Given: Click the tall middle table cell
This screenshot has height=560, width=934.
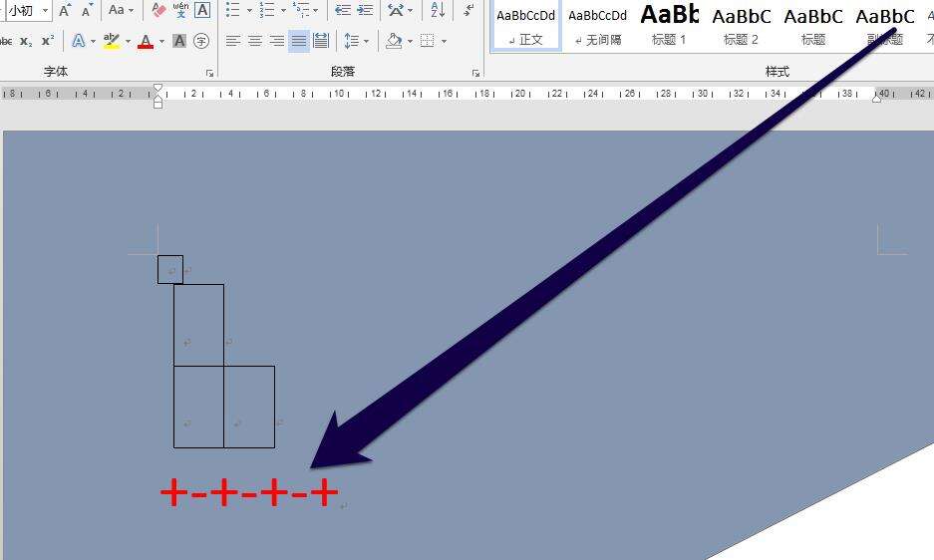Looking at the screenshot, I should pyautogui.click(x=199, y=325).
